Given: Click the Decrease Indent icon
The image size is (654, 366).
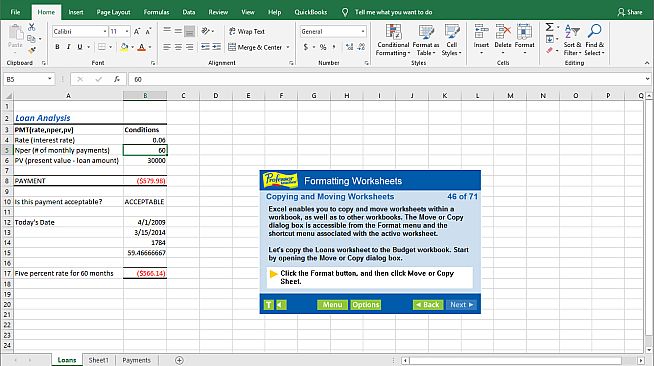Looking at the screenshot, I should [205, 47].
